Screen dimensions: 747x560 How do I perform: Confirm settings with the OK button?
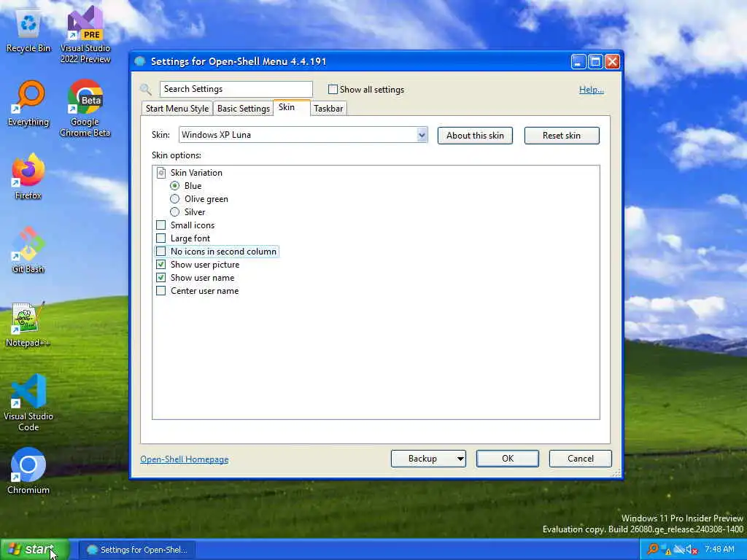(508, 459)
